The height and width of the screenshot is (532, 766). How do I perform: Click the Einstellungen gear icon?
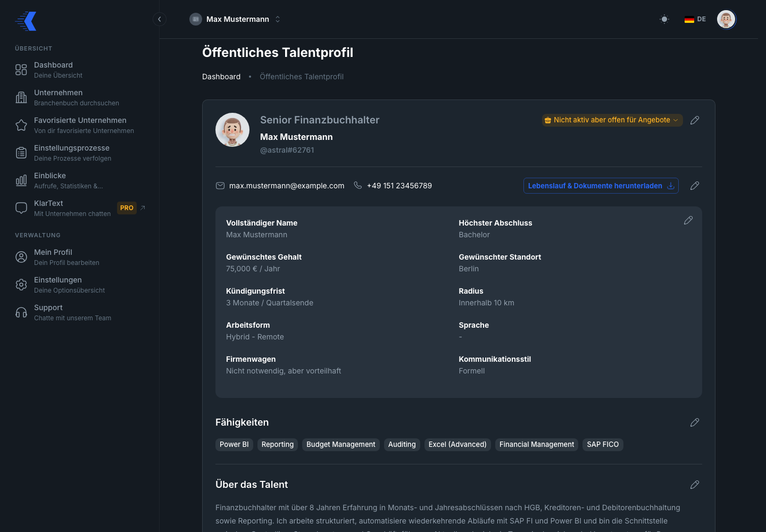click(x=21, y=285)
